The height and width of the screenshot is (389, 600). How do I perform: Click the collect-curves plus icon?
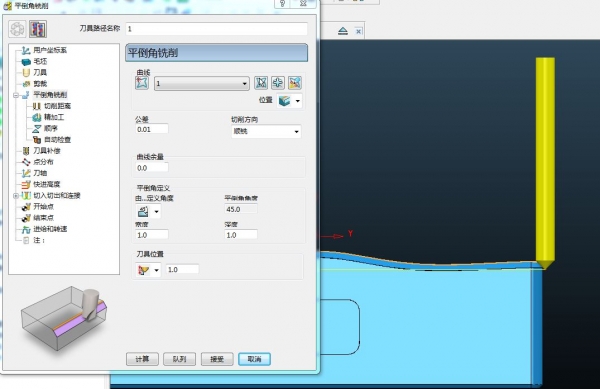click(x=278, y=82)
